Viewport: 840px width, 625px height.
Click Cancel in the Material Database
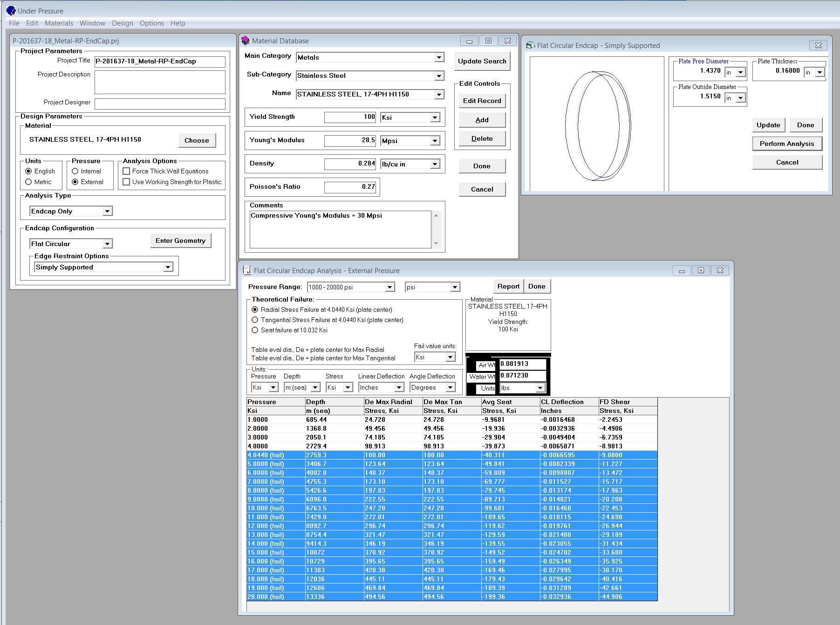pos(482,189)
